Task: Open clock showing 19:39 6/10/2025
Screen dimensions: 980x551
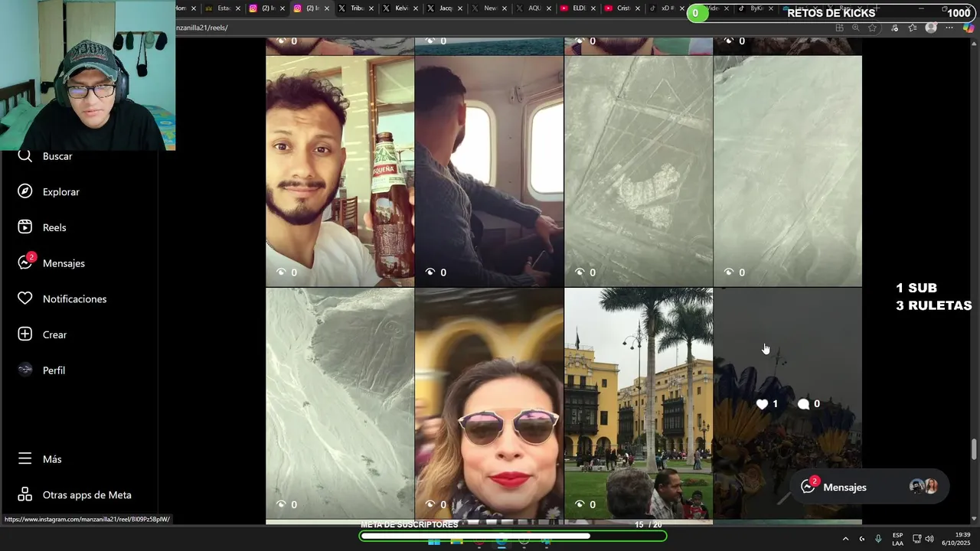Action: click(955, 539)
